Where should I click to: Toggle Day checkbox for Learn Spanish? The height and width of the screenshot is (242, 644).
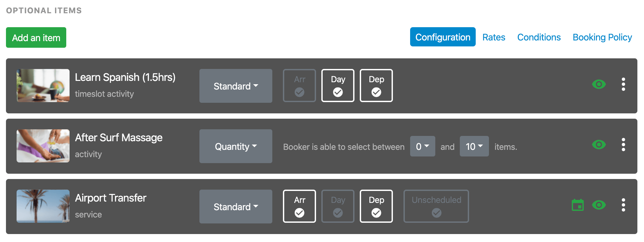pyautogui.click(x=338, y=86)
